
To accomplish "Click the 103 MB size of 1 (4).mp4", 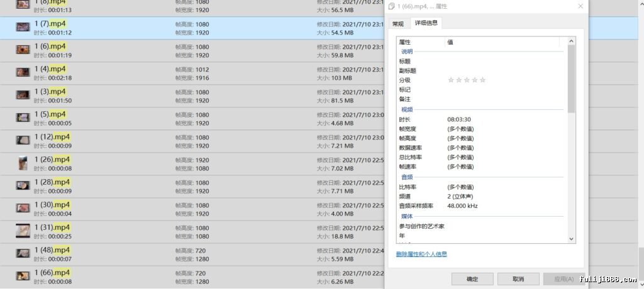I will click(x=341, y=78).
